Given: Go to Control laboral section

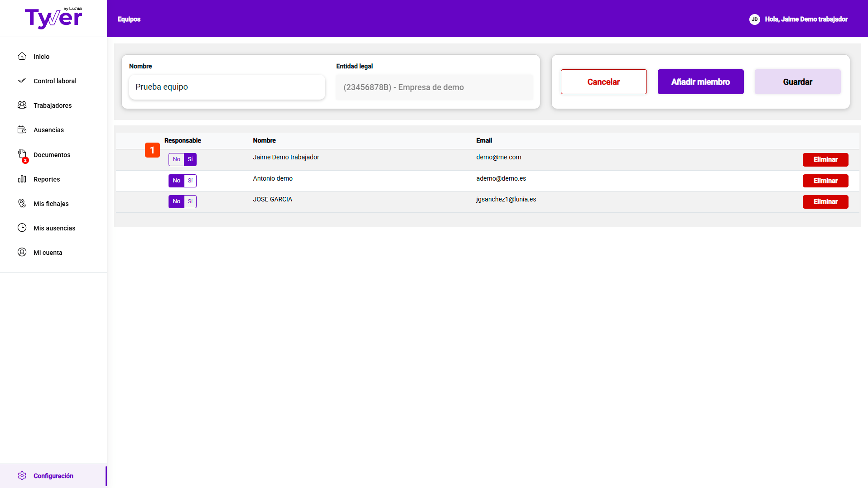Looking at the screenshot, I should (55, 81).
